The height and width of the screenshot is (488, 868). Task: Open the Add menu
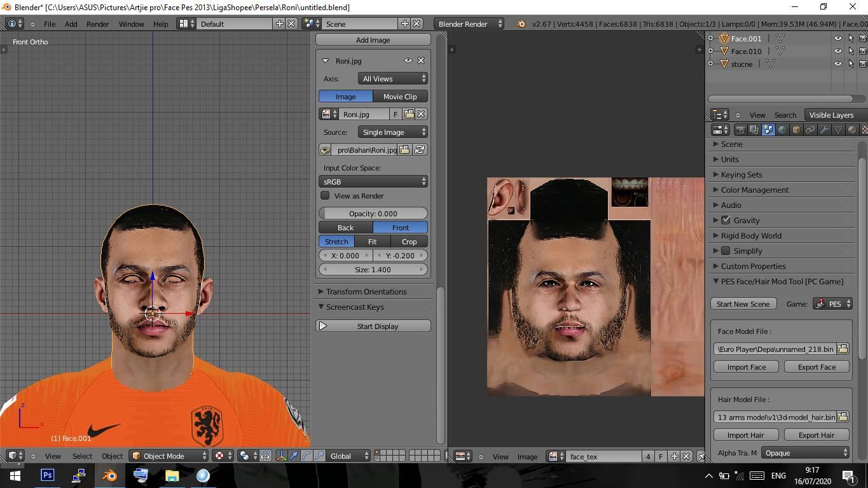click(71, 24)
